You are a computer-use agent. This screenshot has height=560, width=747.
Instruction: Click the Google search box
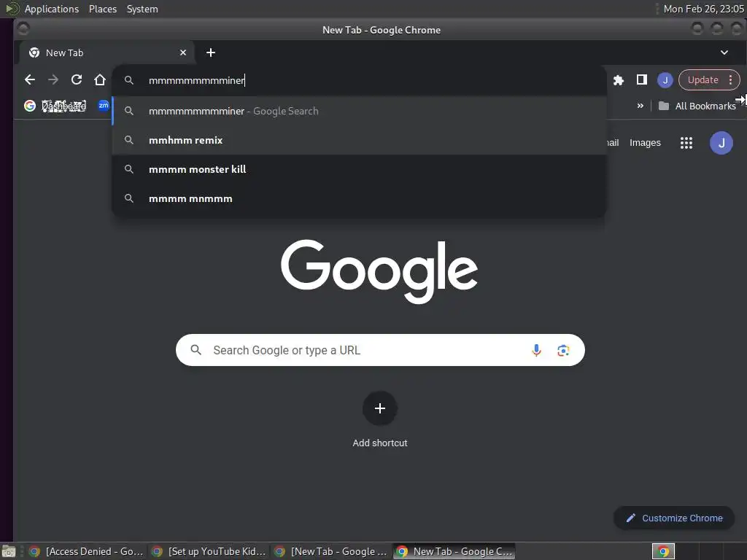(380, 350)
